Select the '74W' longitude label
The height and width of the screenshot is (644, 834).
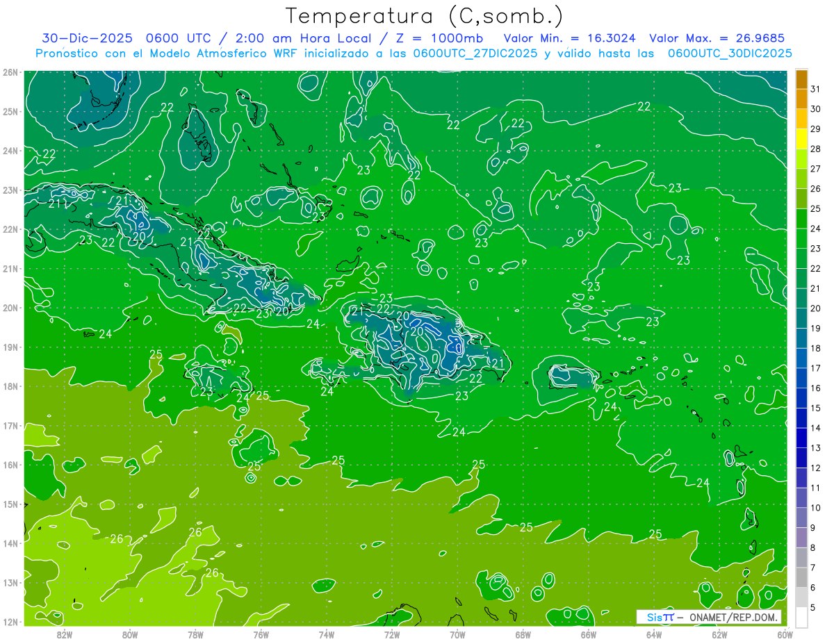pyautogui.click(x=327, y=634)
